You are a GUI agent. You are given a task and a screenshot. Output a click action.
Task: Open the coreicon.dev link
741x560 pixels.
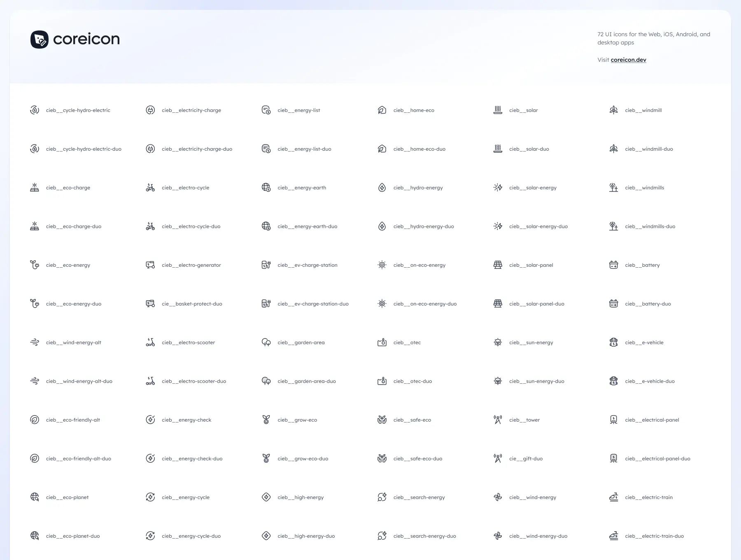(x=628, y=60)
